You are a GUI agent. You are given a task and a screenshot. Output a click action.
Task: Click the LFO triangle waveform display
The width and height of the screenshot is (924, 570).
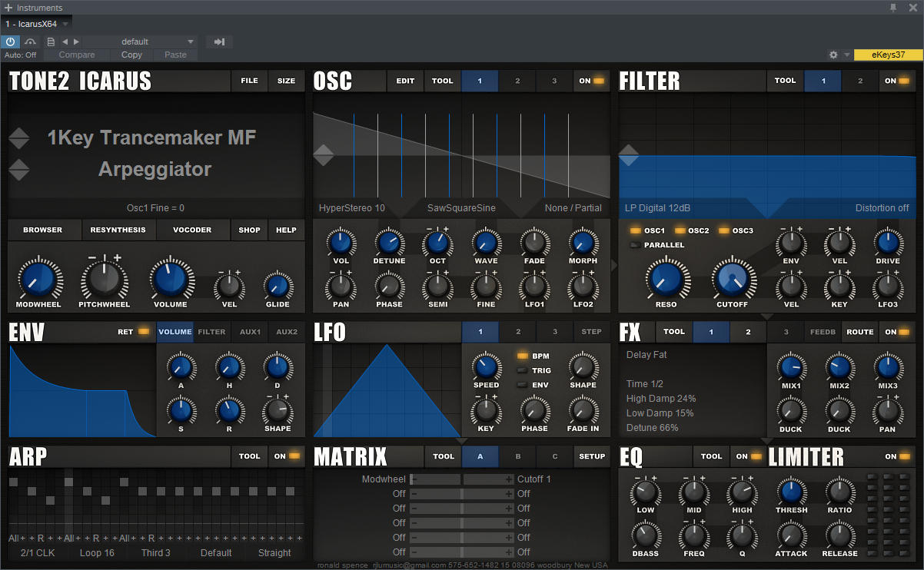387,390
